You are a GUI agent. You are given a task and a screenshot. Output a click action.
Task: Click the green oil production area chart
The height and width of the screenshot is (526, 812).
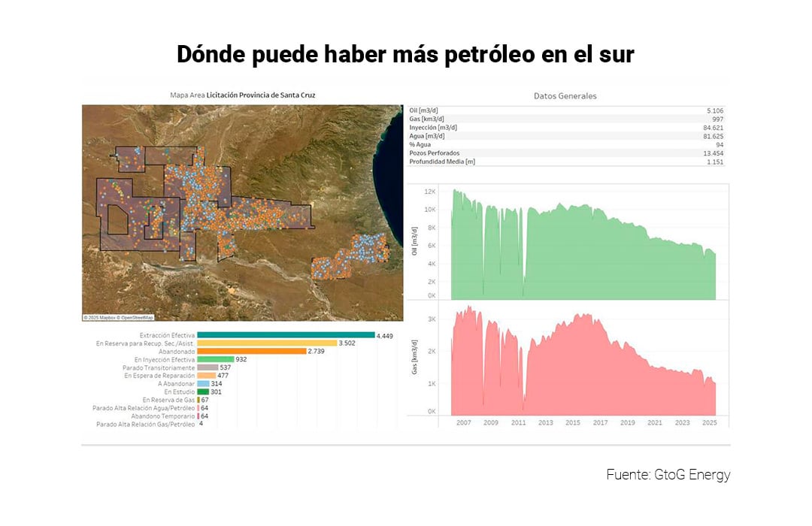point(579,255)
